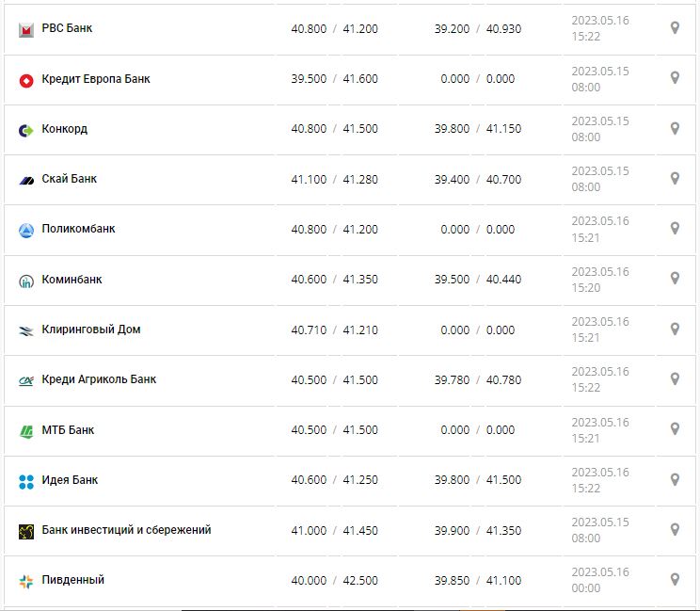Open the map marker in the Конкорд row
The width and height of the screenshot is (700, 611).
coord(675,128)
